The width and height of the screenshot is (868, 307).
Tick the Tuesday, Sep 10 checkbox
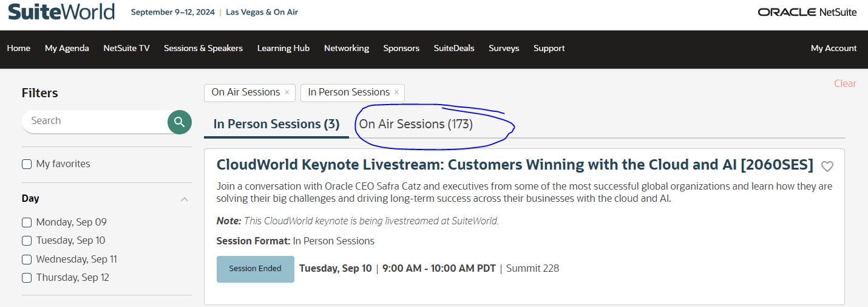coord(27,241)
